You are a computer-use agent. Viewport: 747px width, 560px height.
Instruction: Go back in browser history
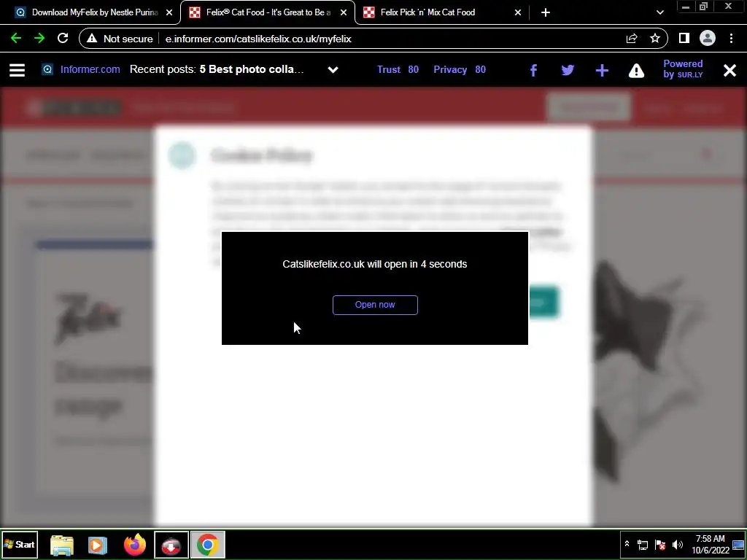[16, 39]
